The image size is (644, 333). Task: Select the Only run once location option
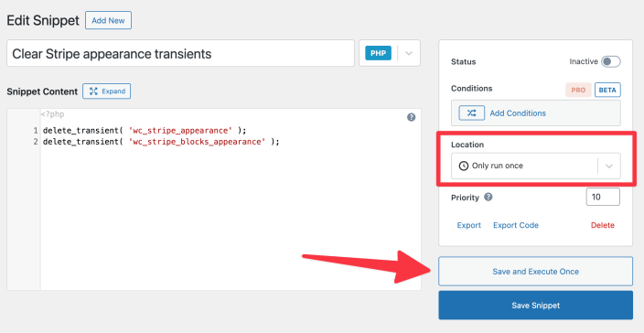click(498, 166)
